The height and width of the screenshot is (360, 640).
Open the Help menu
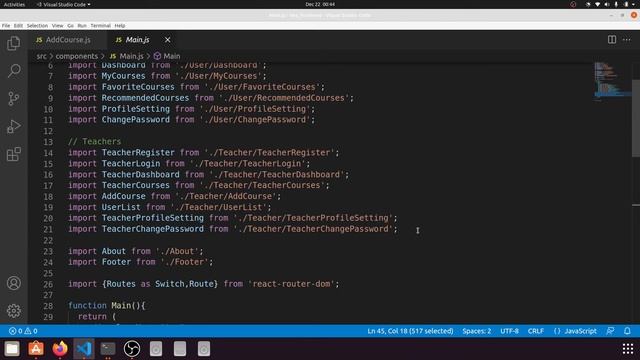[120, 25]
